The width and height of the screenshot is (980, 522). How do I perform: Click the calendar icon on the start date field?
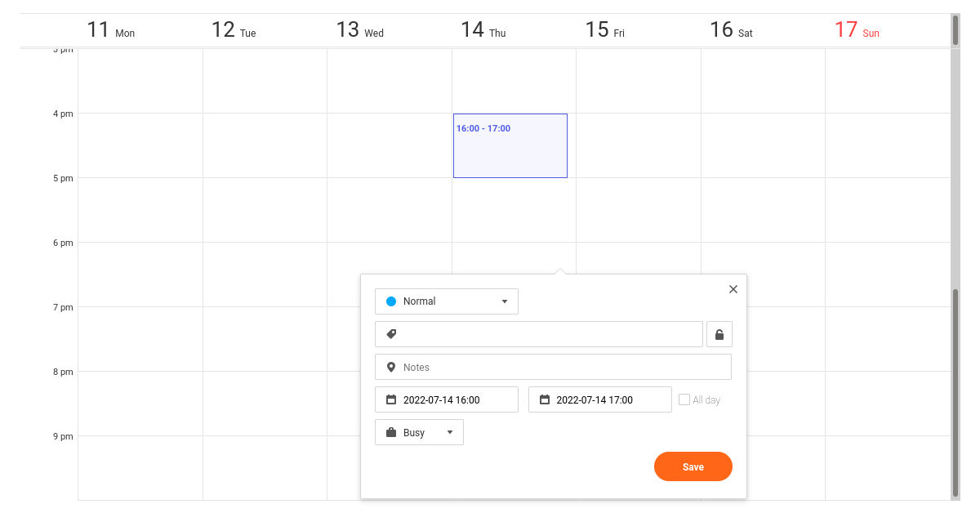391,399
